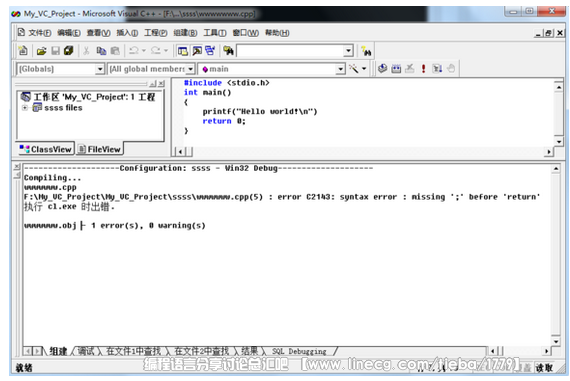Open the Undo history dropdown arrow
Screen dimensions: 570x381
[144, 51]
